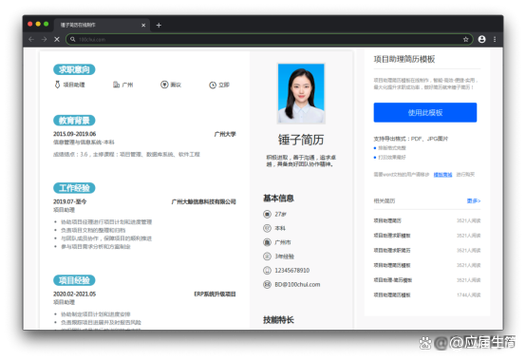Open the related resume 项目助理求职简历
Image resolution: width=526 pixels, height=361 pixels.
(392, 250)
